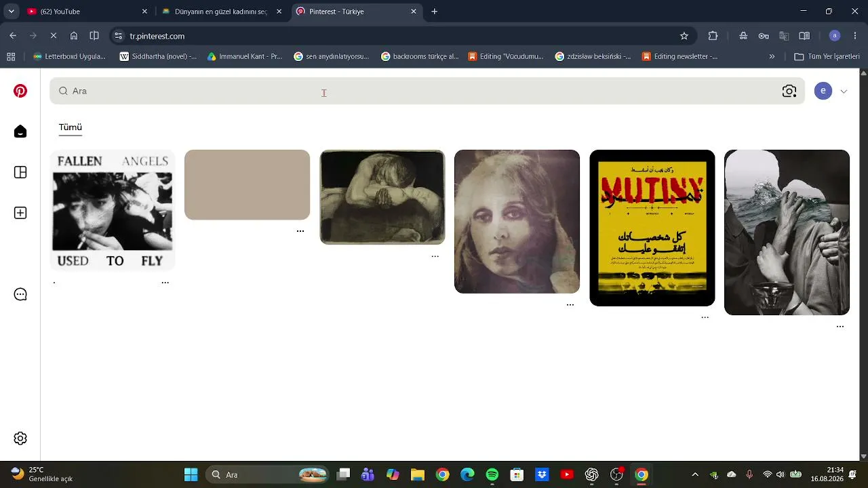Open the Chrome three-dot menu

[855, 36]
